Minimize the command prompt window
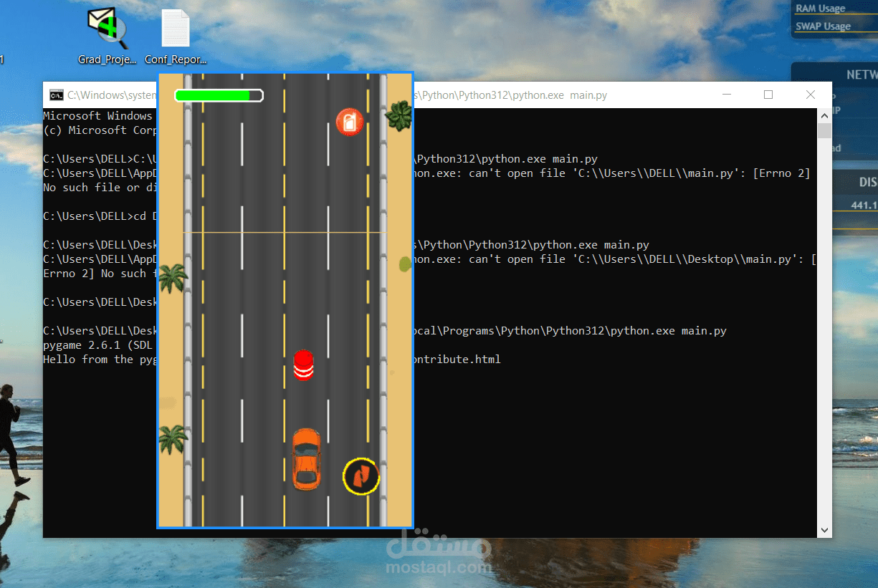 (x=727, y=95)
